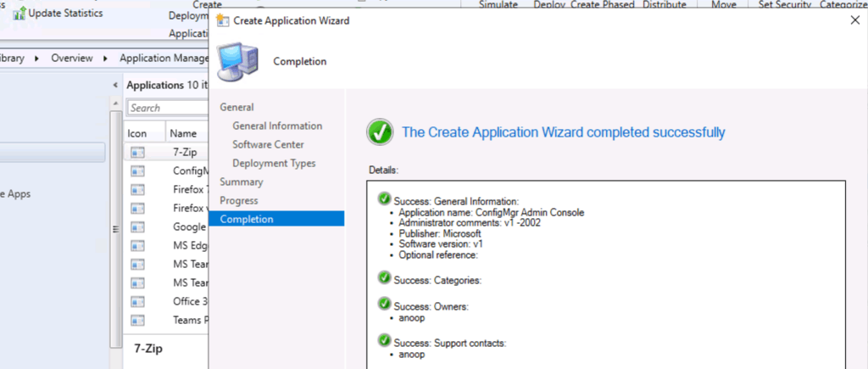Screen dimensions: 868x369
Task: Click the ConfigMgr application row icon
Action: [x=137, y=171]
